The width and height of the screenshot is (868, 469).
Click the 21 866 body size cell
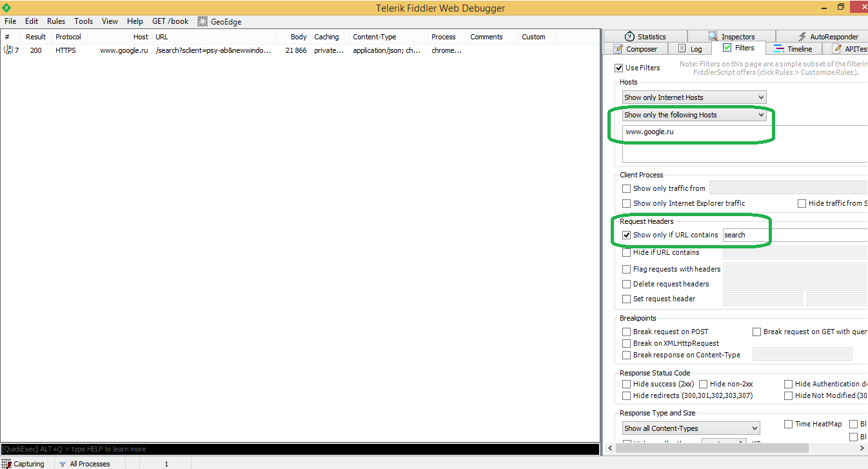296,50
